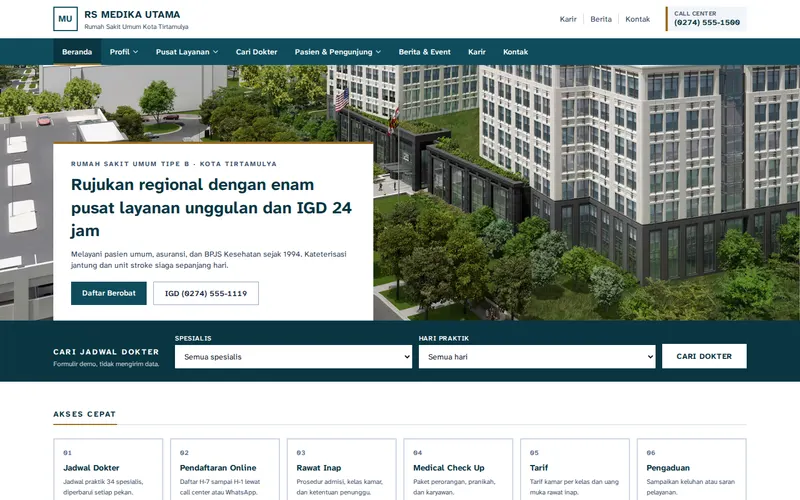Open the Karir link in top bar

(x=568, y=19)
